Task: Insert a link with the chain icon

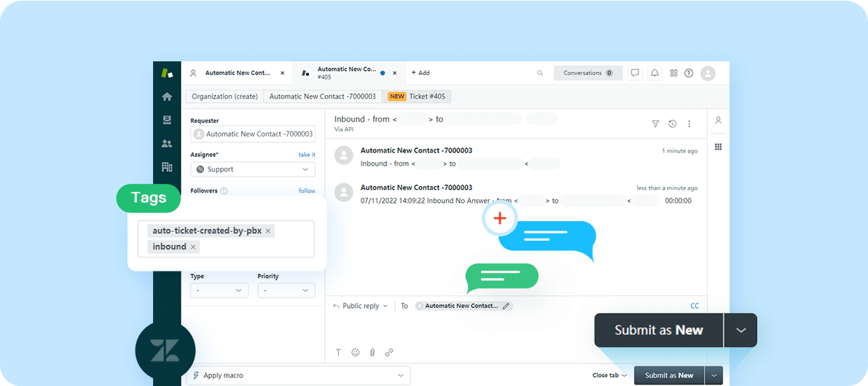Action: (x=389, y=352)
